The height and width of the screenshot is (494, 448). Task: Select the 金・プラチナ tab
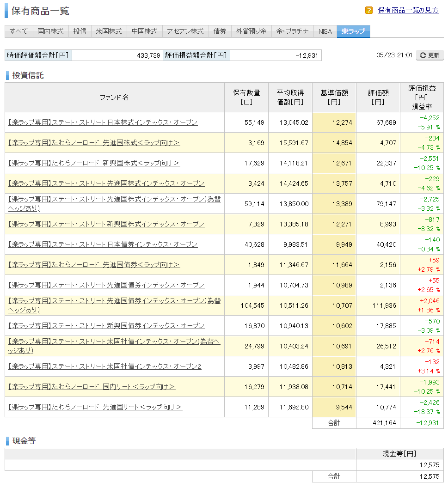point(292,31)
